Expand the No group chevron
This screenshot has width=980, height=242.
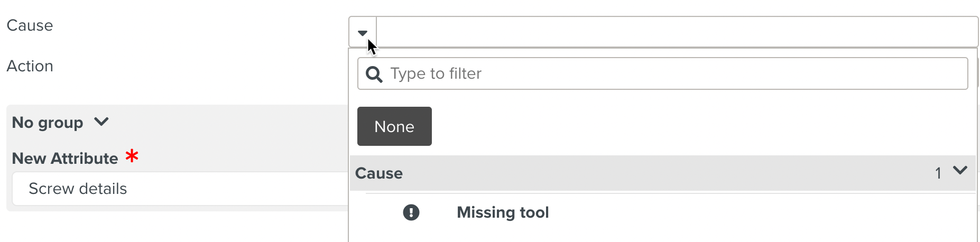tap(101, 122)
